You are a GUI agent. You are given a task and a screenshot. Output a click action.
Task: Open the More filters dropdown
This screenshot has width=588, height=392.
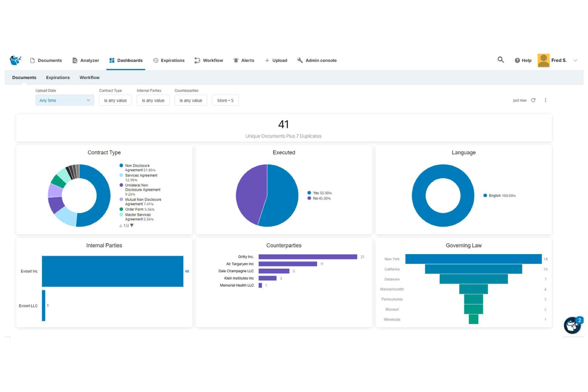coord(225,100)
